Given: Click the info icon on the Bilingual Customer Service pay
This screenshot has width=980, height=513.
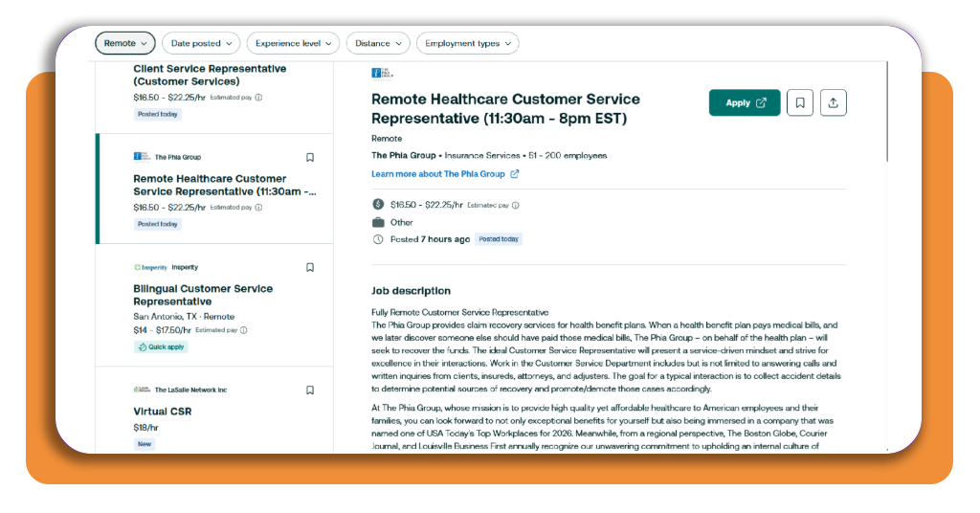Looking at the screenshot, I should coord(244,330).
